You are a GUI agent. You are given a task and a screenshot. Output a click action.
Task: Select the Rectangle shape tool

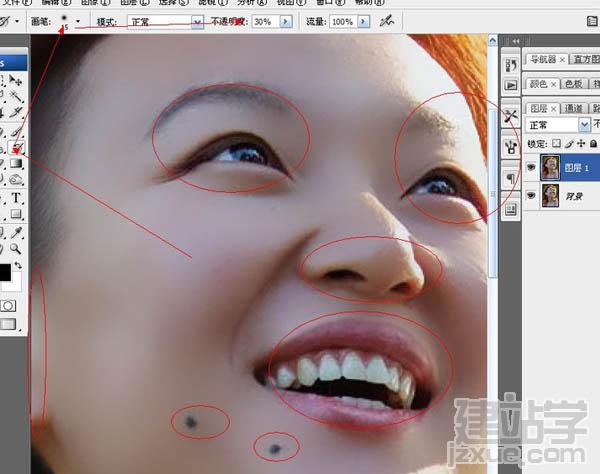click(16, 214)
